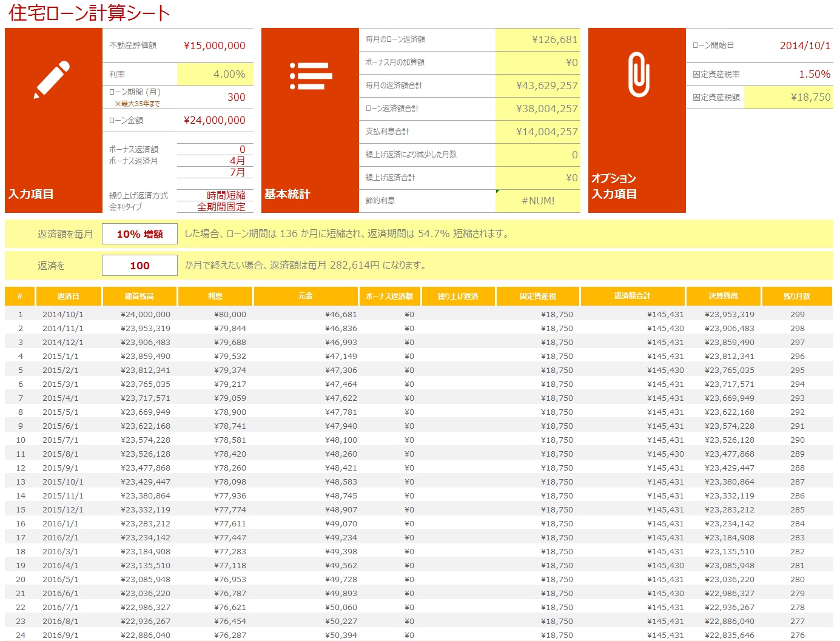This screenshot has width=840, height=641.
Task: Click the ローン期間 300 months field
Action: click(x=215, y=97)
